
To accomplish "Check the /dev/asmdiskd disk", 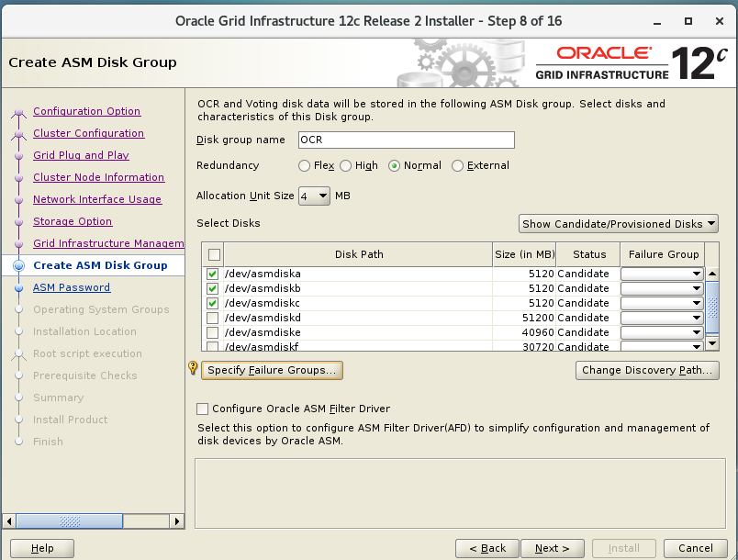I will pos(212,318).
